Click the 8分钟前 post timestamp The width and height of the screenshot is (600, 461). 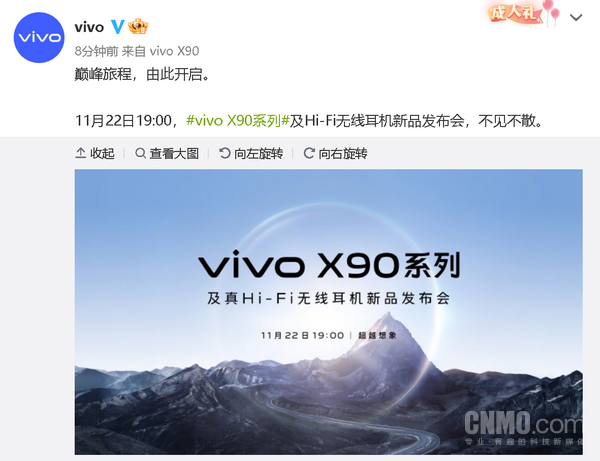pos(96,51)
